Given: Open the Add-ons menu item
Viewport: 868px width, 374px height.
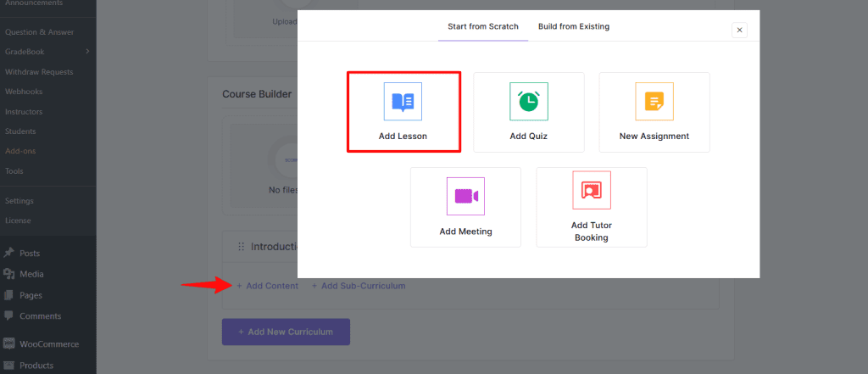Looking at the screenshot, I should [x=20, y=151].
